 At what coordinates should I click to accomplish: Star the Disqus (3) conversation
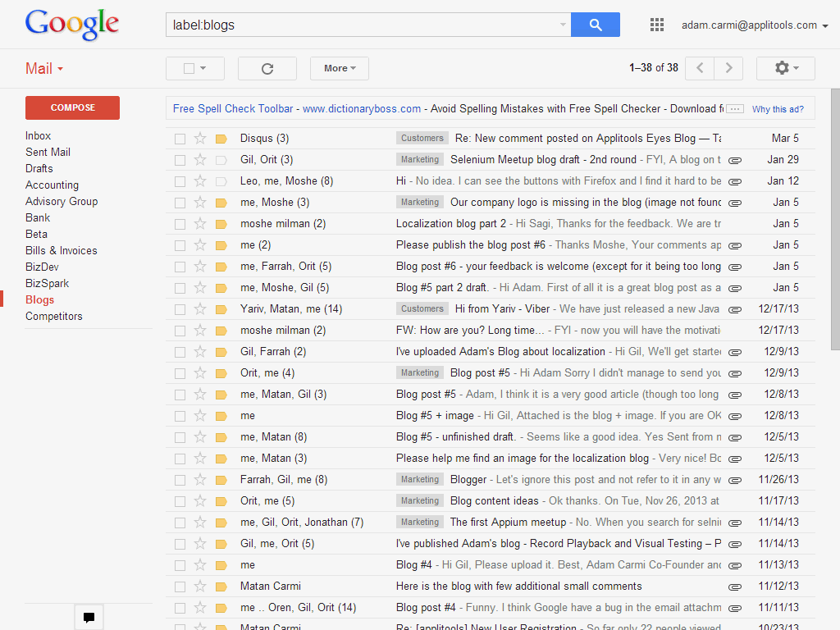(200, 138)
